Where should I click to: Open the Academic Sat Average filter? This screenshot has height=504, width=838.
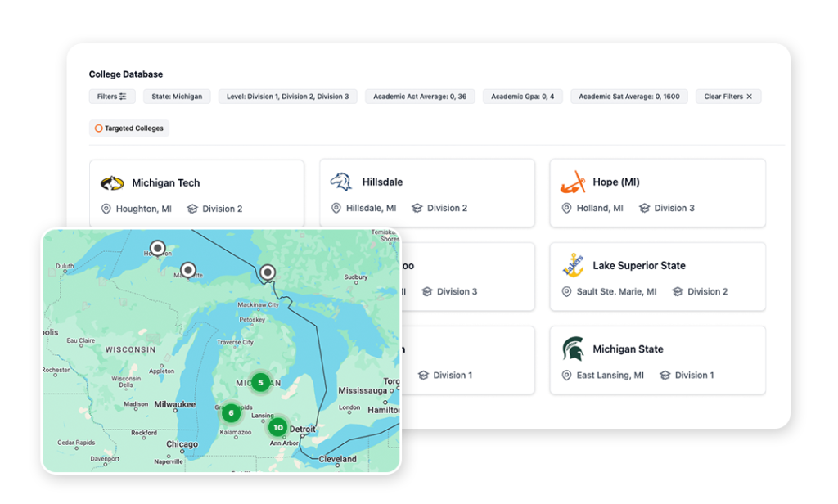629,97
